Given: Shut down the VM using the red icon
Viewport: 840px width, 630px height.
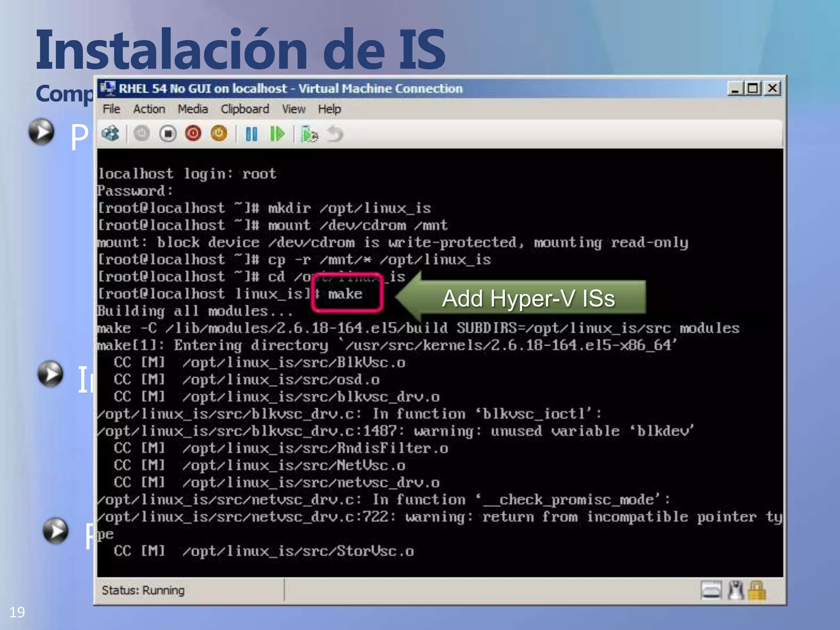Looking at the screenshot, I should coord(193,134).
